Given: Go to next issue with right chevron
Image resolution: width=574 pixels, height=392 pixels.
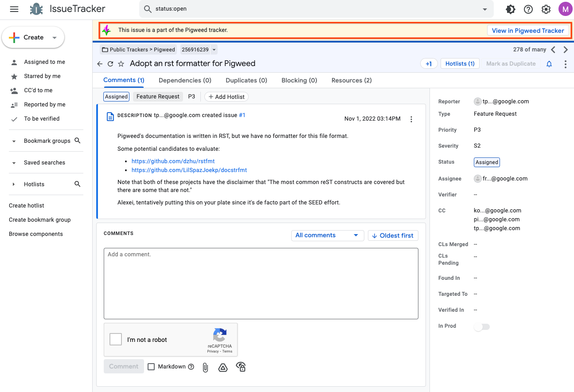Looking at the screenshot, I should click(566, 50).
